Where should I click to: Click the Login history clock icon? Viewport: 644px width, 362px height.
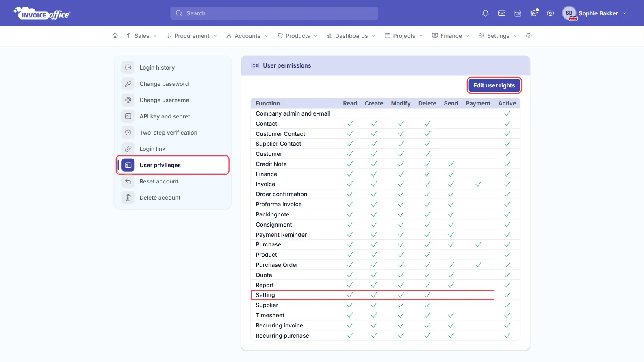(128, 68)
